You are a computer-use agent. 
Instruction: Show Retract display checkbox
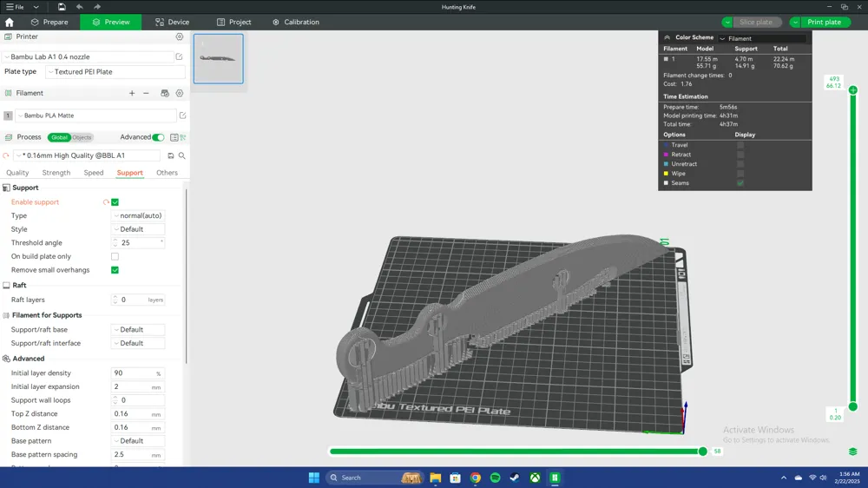pos(740,155)
